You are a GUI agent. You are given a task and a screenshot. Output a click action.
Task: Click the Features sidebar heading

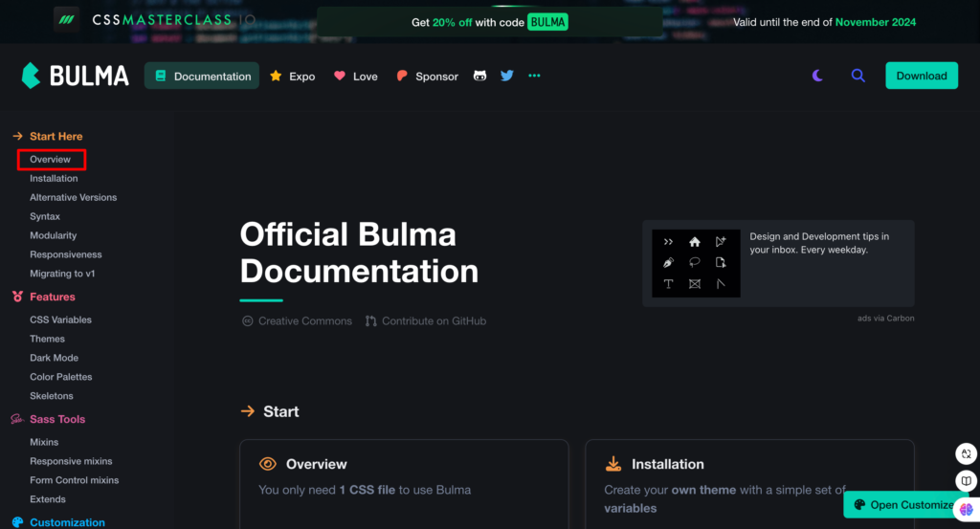(53, 297)
